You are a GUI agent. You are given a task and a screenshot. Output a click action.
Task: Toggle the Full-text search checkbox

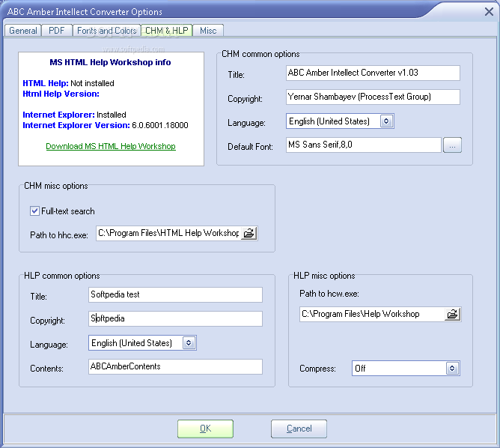click(x=34, y=211)
